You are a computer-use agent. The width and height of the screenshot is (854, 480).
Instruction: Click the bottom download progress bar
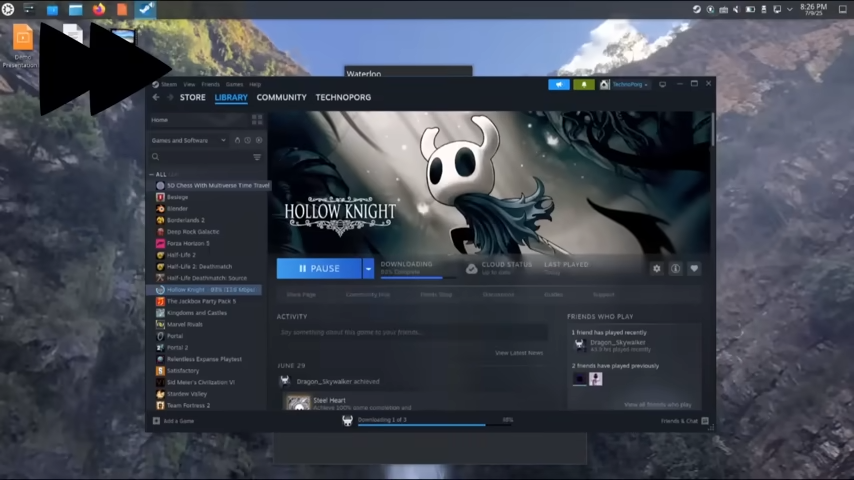pyautogui.click(x=435, y=425)
